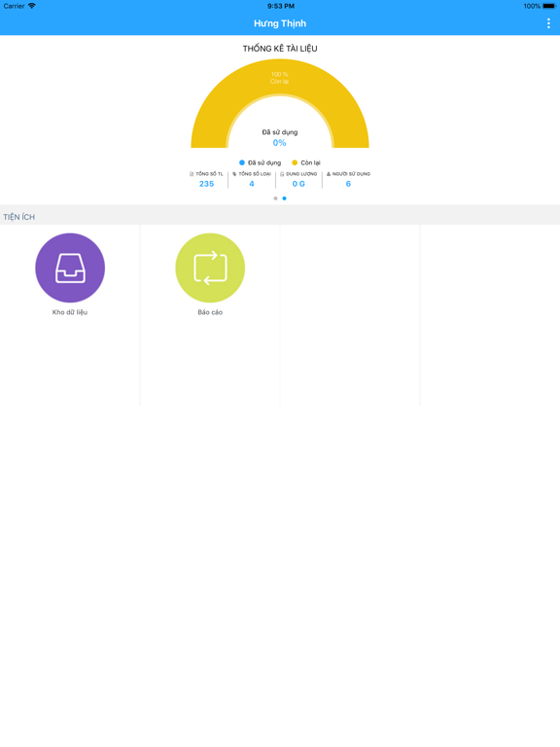
Task: Tap the Người sử dụng value 6
Action: click(348, 184)
